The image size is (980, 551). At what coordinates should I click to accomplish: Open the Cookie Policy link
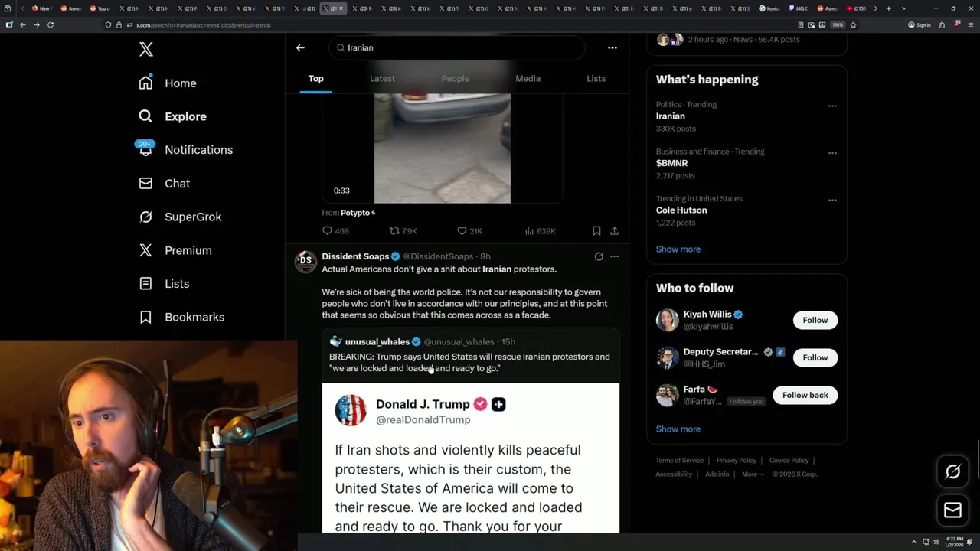[789, 460]
